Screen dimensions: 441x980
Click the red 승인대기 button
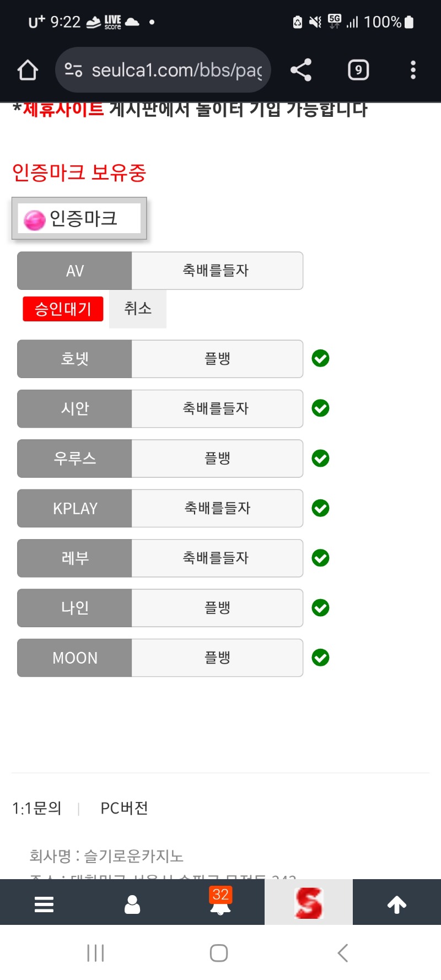point(63,309)
